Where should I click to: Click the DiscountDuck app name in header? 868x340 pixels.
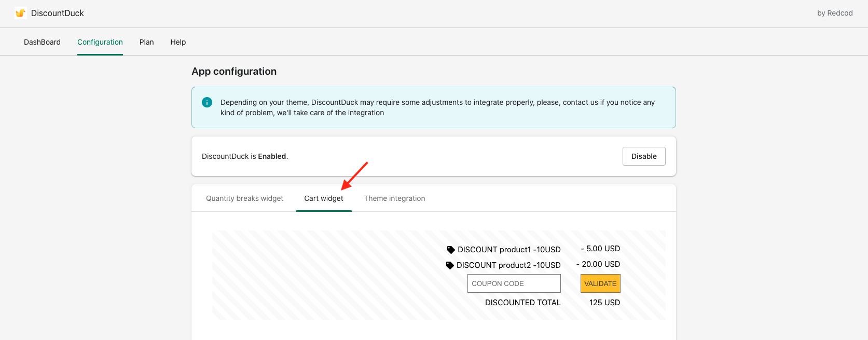click(x=58, y=13)
